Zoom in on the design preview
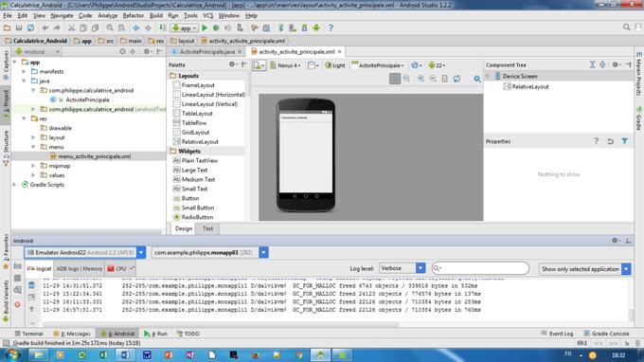This screenshot has width=644, height=362. (421, 79)
